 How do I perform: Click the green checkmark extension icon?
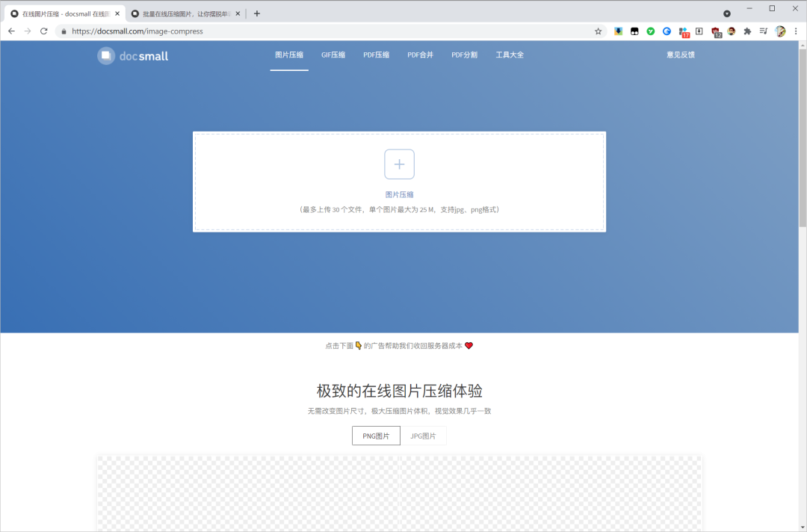pos(651,31)
